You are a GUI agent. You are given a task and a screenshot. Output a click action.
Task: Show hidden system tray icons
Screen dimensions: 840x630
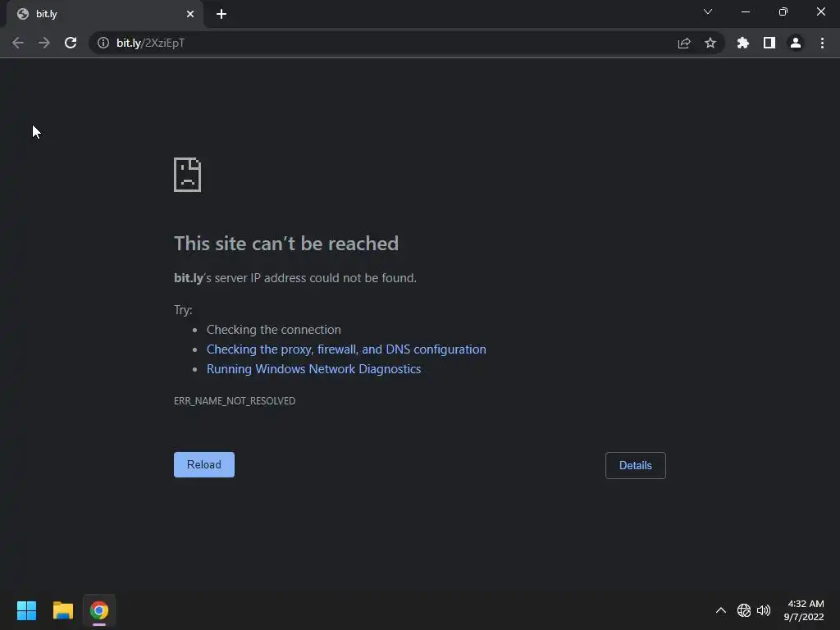pos(721,610)
